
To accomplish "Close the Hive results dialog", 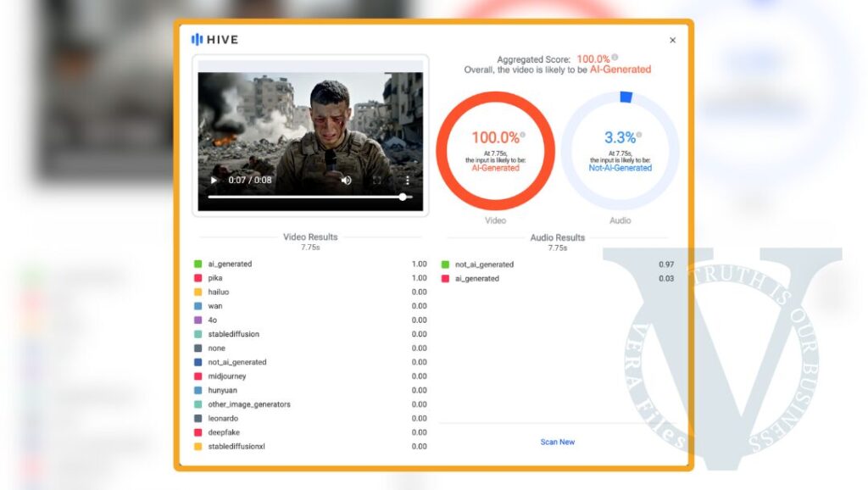I will (x=672, y=40).
